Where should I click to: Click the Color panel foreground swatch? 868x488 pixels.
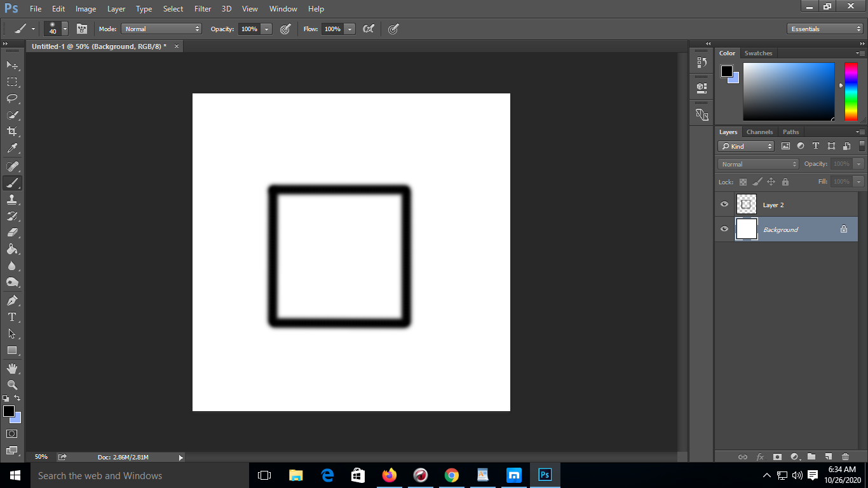tap(727, 71)
